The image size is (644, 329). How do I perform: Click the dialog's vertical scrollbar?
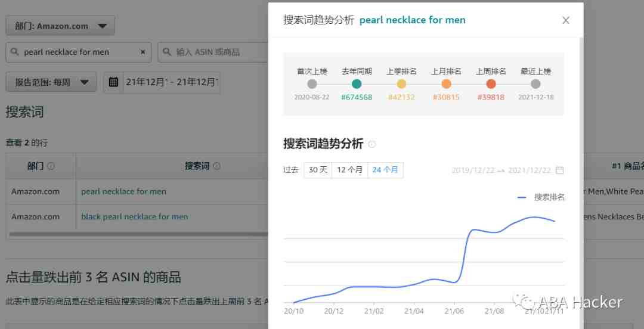coord(581,183)
